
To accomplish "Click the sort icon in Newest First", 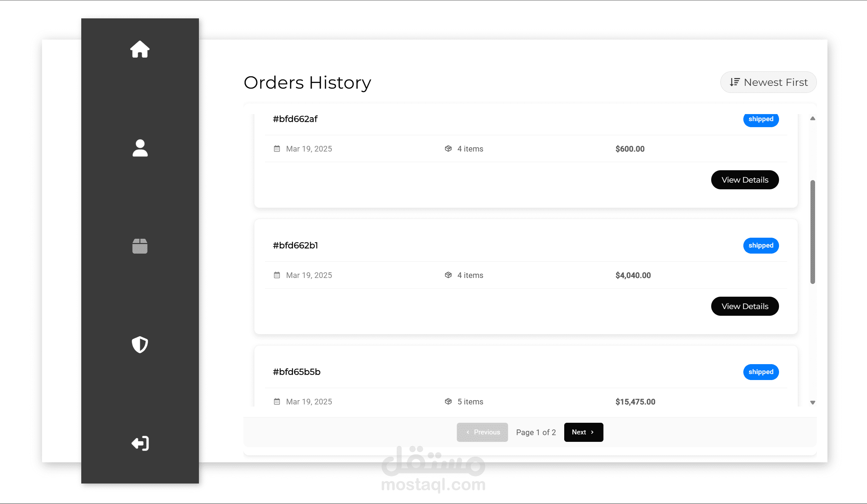I will point(735,82).
